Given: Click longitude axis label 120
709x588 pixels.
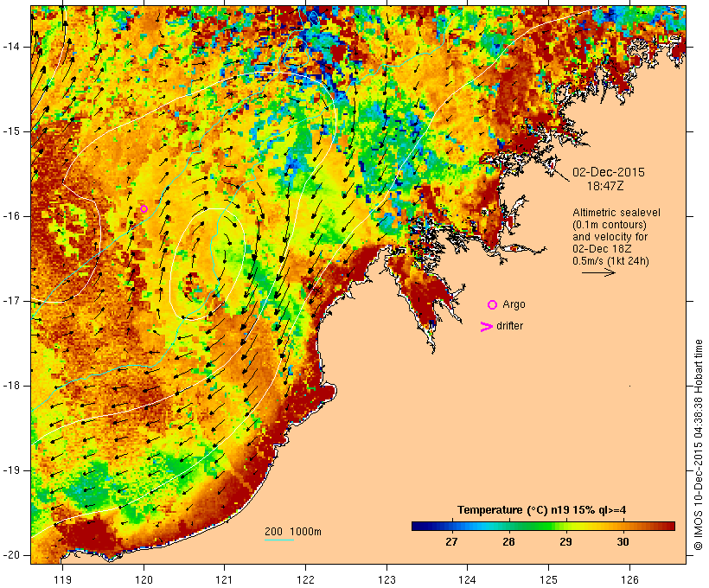Looking at the screenshot, I should [x=144, y=579].
